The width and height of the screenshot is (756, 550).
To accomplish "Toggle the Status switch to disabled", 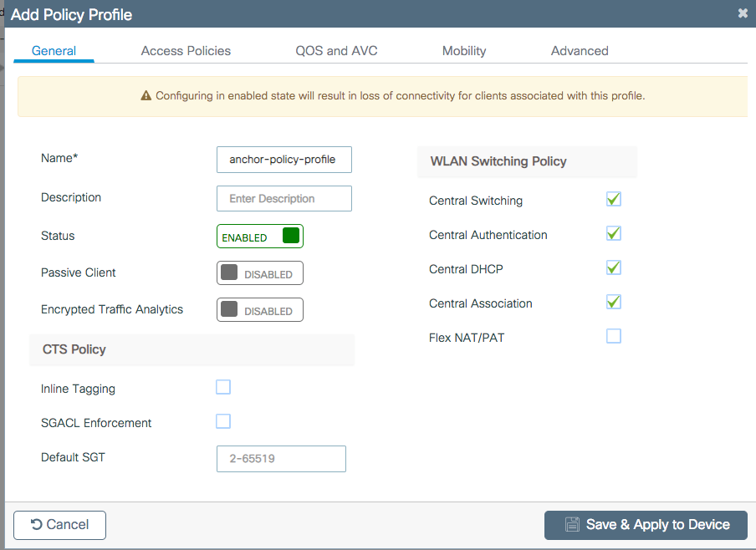I will coord(260,237).
